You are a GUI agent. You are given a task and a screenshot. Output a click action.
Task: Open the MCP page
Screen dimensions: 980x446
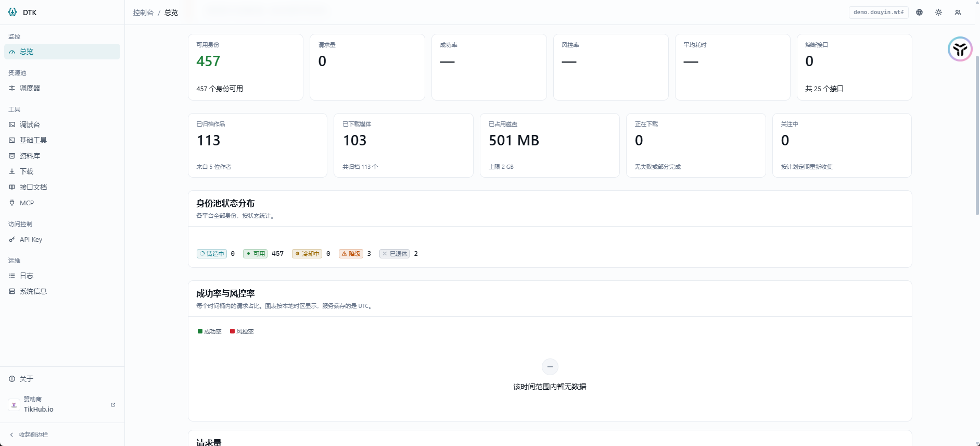point(62,203)
